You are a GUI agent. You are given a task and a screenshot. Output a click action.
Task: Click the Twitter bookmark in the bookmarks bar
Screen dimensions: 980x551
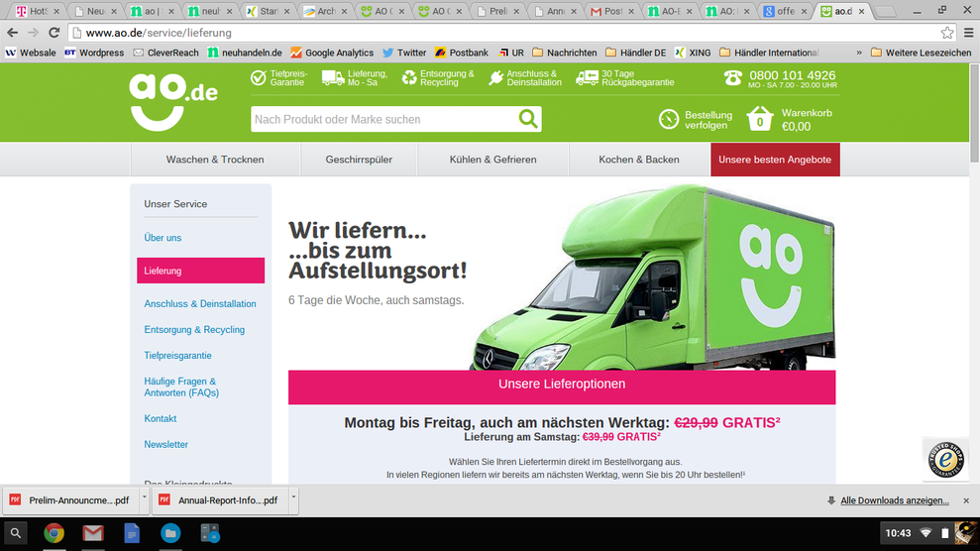coord(404,53)
